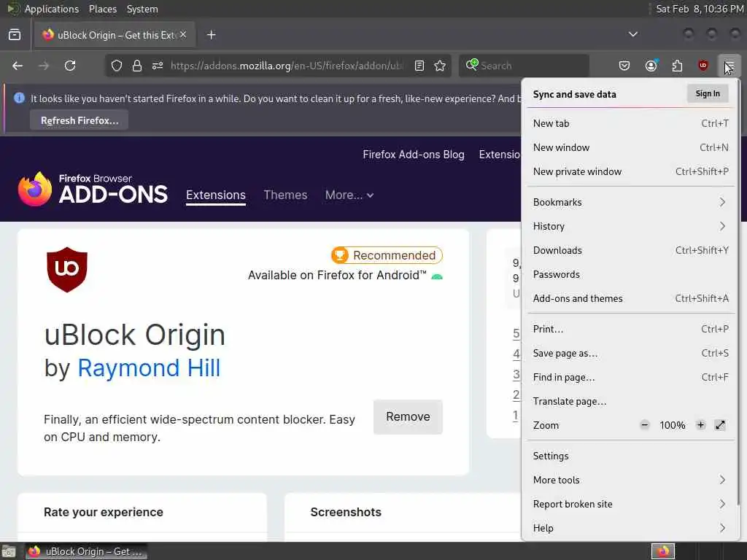Image resolution: width=747 pixels, height=560 pixels.
Task: Open a new tab with plus
Action: pos(212,35)
